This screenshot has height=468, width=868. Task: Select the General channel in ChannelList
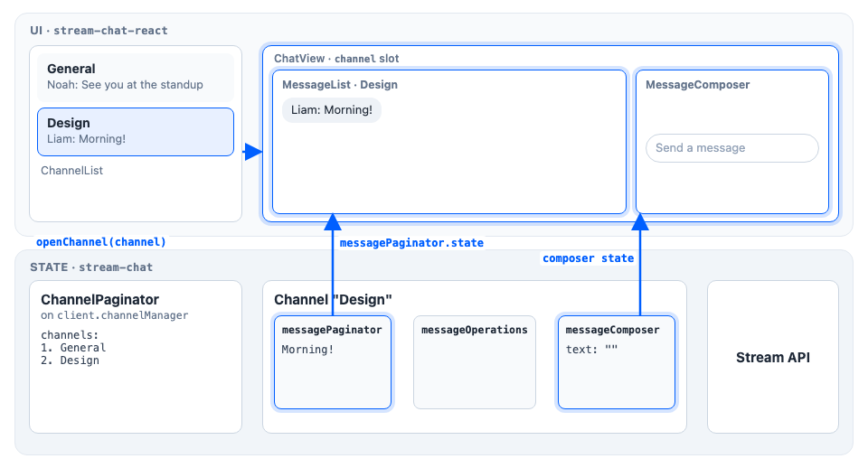pos(136,77)
